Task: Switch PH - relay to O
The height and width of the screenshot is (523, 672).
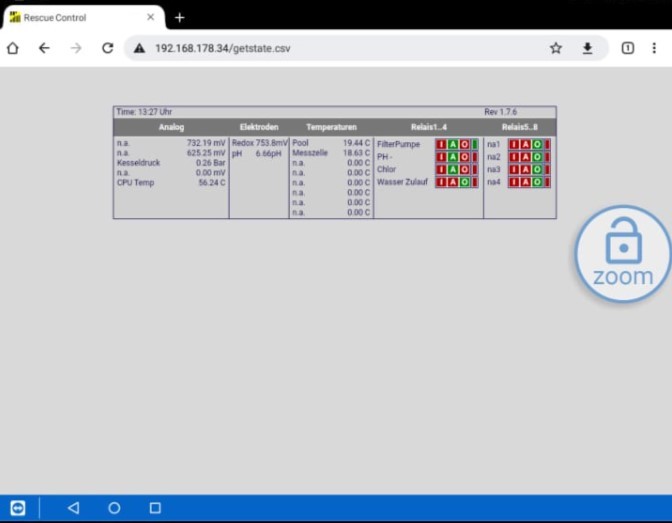Action: (x=464, y=157)
